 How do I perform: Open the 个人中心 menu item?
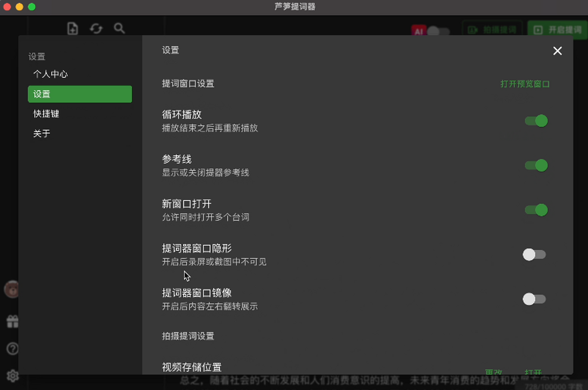[50, 74]
